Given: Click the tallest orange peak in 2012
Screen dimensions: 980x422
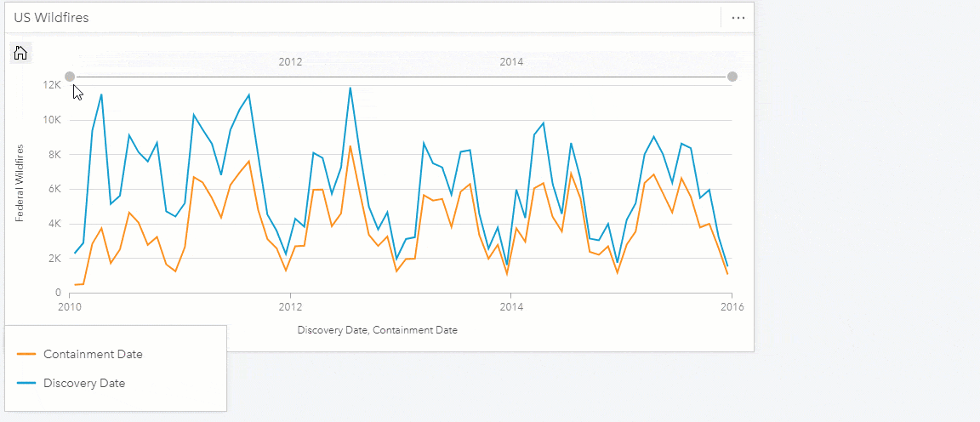Looking at the screenshot, I should pos(350,146).
